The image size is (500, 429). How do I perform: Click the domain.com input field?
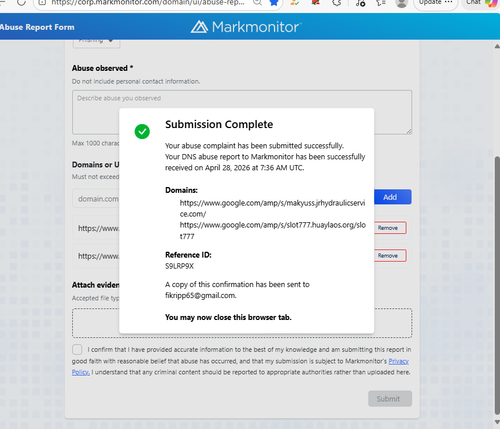tap(96, 199)
